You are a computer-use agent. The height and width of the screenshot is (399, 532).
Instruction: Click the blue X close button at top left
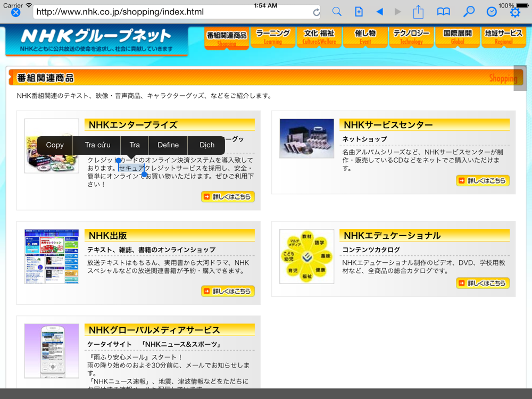click(16, 12)
